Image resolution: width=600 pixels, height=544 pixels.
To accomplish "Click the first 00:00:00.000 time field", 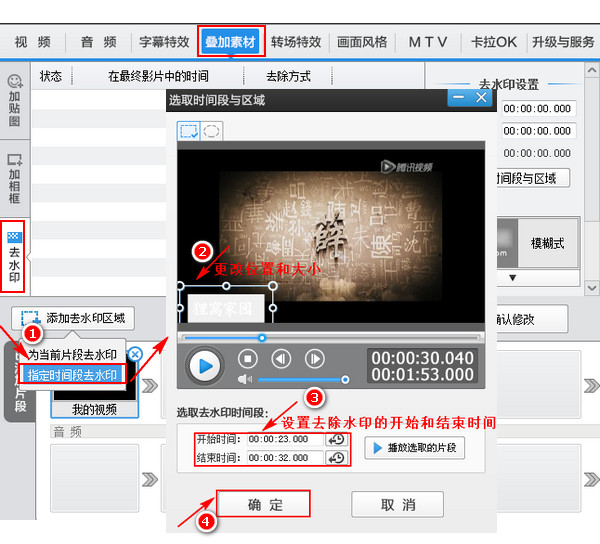I will point(537,109).
